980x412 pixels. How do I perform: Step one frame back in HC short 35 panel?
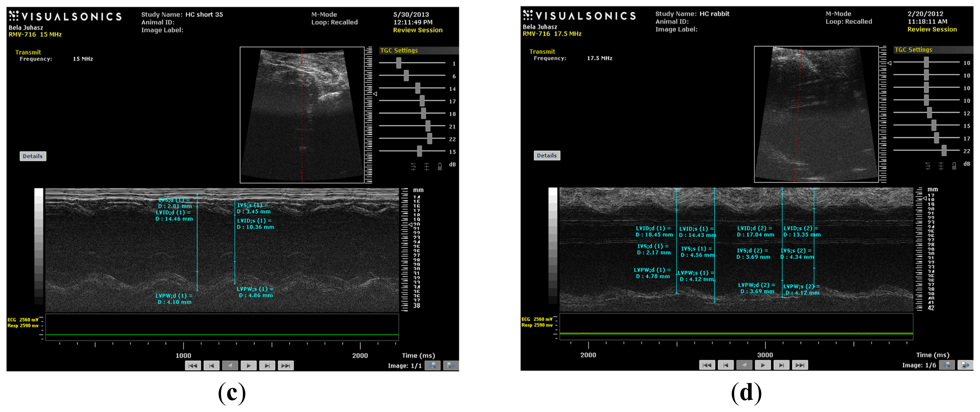211,366
